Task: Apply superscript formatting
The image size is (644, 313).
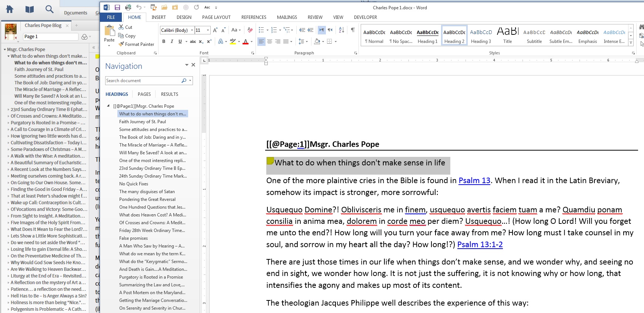Action: pyautogui.click(x=209, y=41)
